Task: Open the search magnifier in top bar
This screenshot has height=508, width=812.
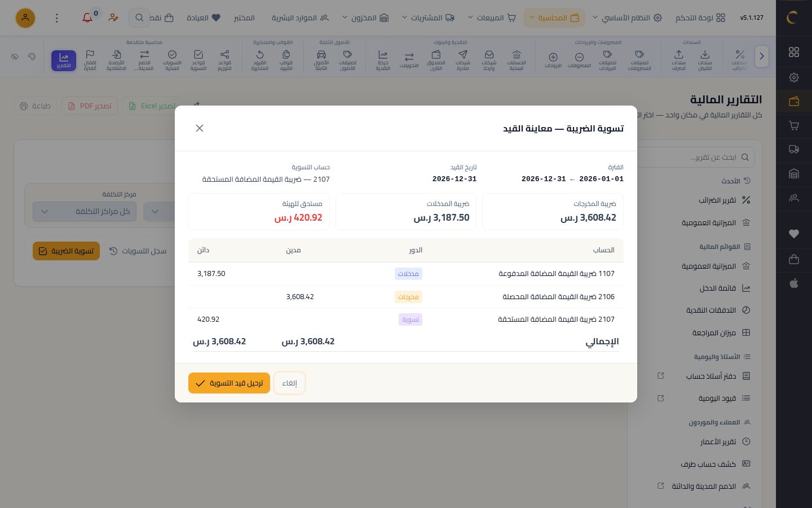Action: [x=139, y=18]
